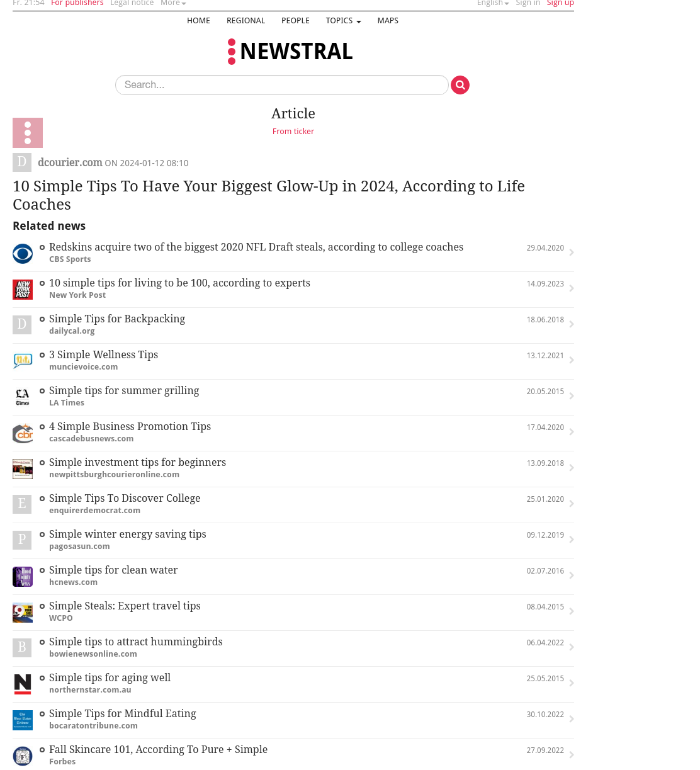Click the dailycal.org D placeholder icon

click(22, 325)
